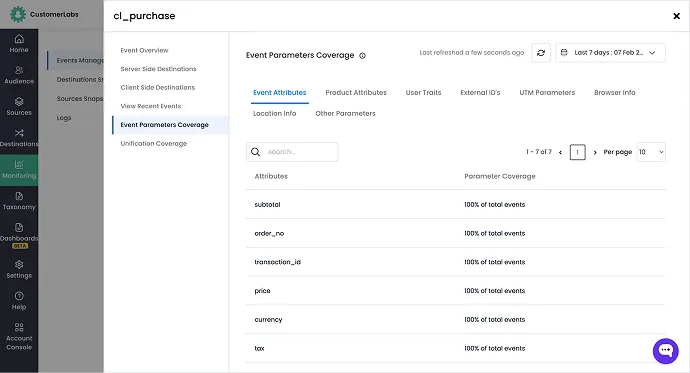Viewport: 690px width, 373px height.
Task: Switch to the Other Parameters tab
Action: click(x=345, y=113)
